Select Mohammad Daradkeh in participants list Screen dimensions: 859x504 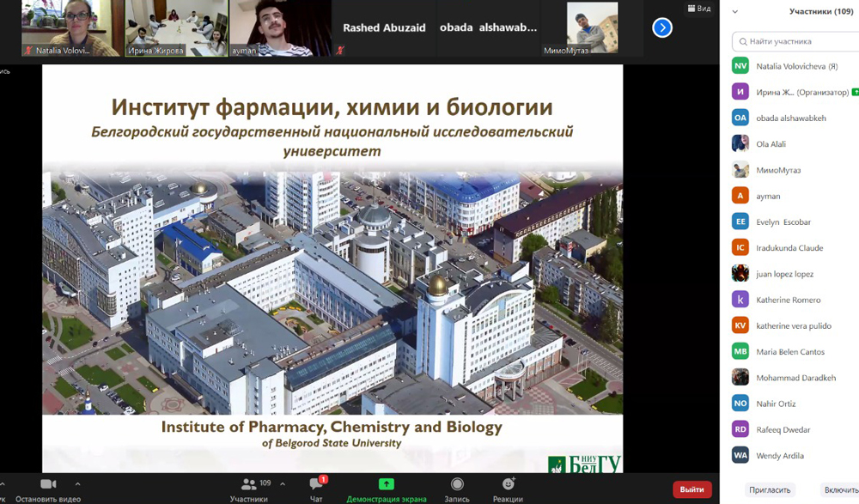[x=795, y=378]
